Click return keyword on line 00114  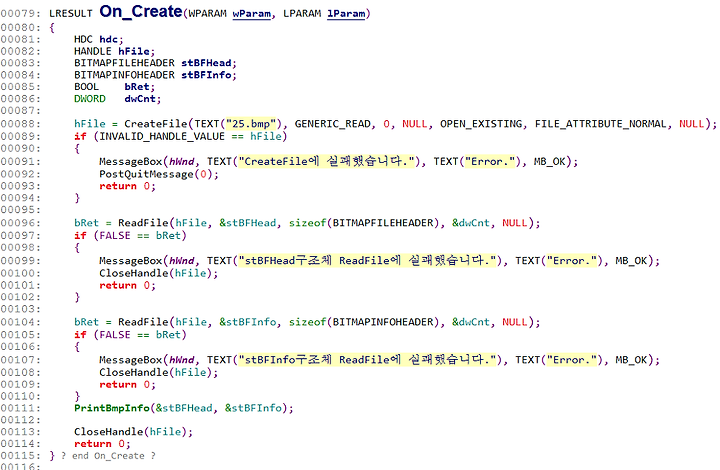coord(93,444)
